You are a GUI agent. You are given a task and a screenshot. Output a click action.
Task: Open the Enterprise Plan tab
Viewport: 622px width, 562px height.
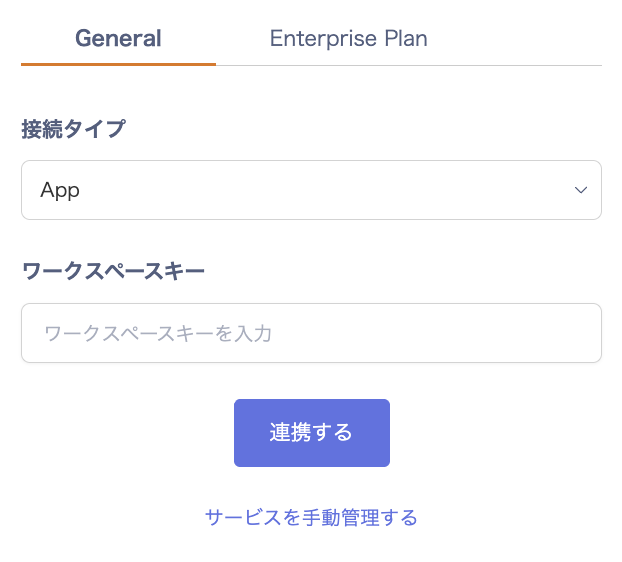click(x=348, y=39)
